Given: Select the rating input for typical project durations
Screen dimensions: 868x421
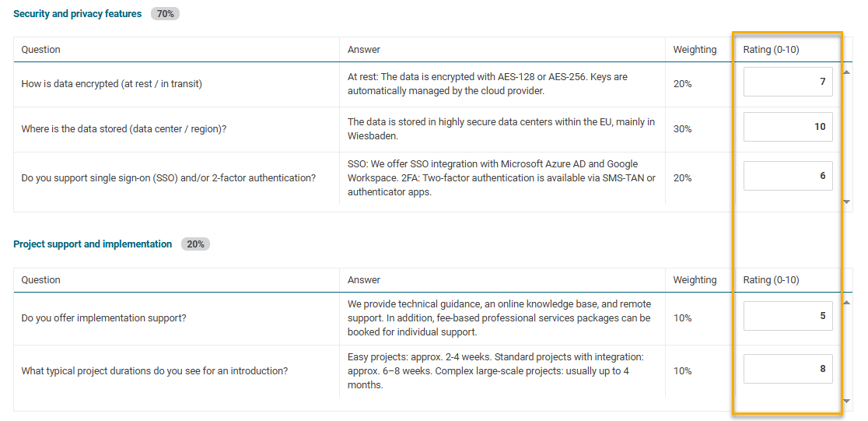Looking at the screenshot, I should tap(787, 369).
